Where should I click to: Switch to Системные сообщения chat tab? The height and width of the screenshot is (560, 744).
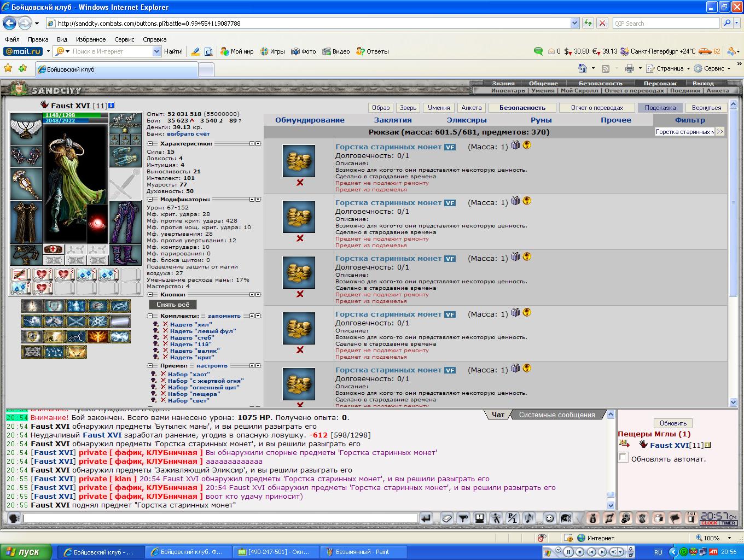point(557,415)
